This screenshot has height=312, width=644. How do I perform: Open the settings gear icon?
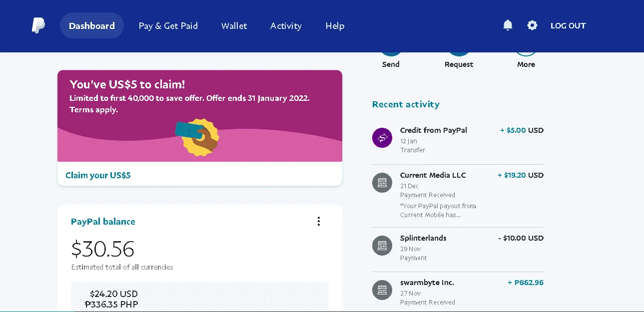(533, 25)
